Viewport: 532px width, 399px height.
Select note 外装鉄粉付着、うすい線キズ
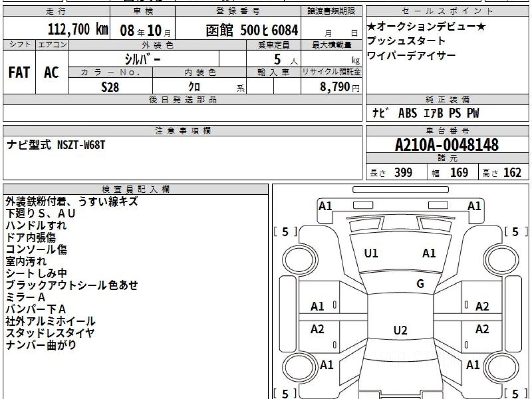72,201
